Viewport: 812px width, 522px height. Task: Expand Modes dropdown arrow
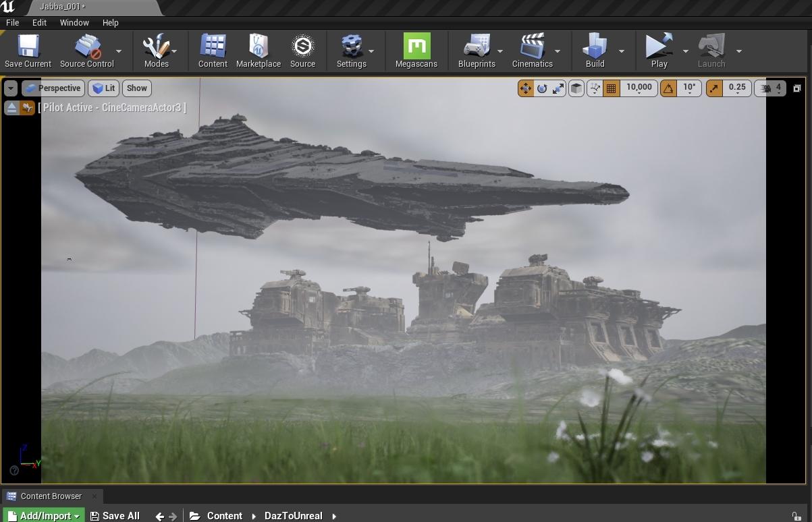pyautogui.click(x=174, y=51)
